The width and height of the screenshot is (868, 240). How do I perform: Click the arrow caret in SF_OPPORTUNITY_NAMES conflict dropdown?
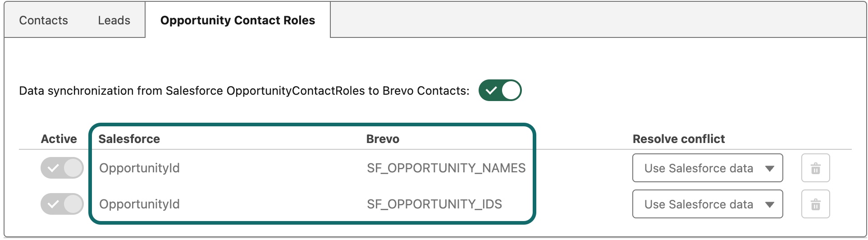769,168
